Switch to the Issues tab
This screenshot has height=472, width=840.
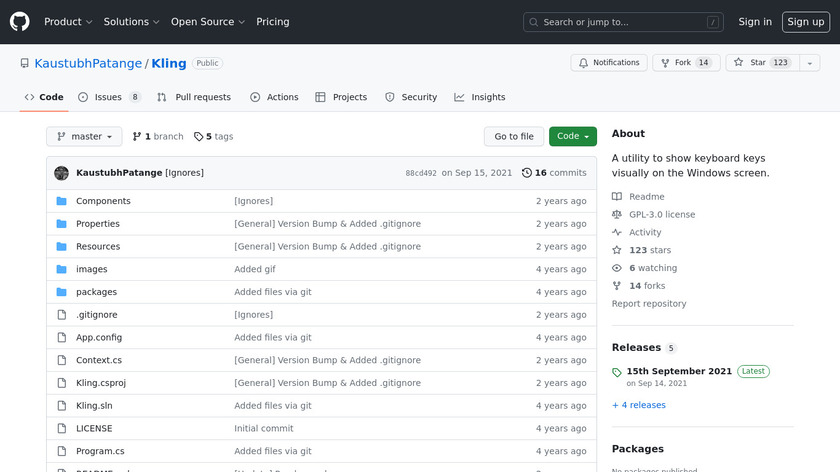click(x=109, y=97)
